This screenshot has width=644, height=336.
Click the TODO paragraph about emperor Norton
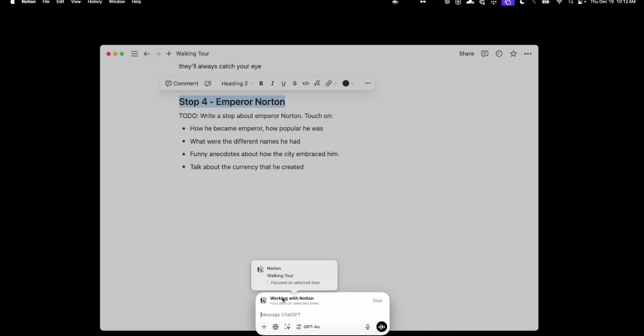(x=256, y=116)
